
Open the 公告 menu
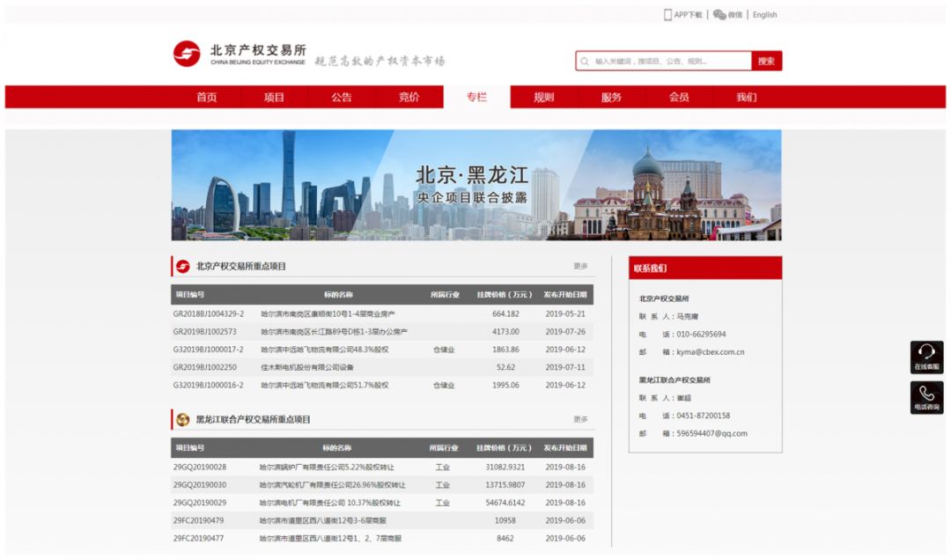pos(342,97)
